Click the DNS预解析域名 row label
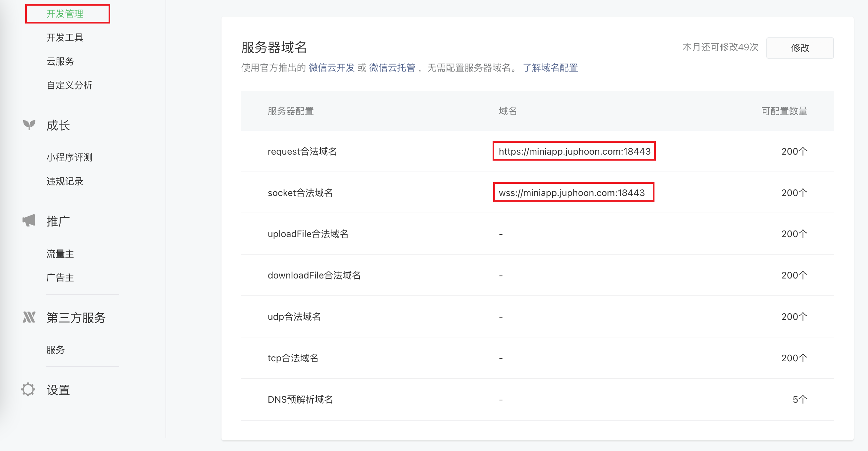Image resolution: width=868 pixels, height=451 pixels. 300,399
